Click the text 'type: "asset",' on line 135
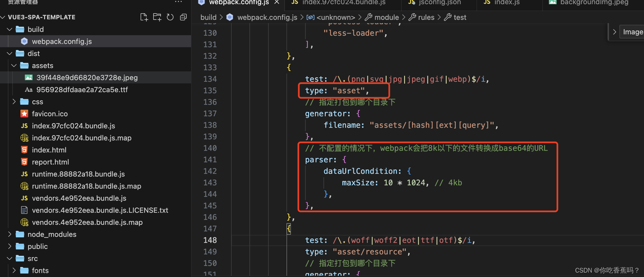The height and width of the screenshot is (277, 644). point(337,90)
